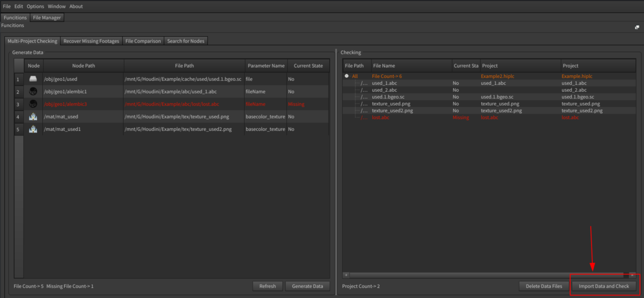
Task: Switch to the File Manager tab
Action: click(47, 18)
